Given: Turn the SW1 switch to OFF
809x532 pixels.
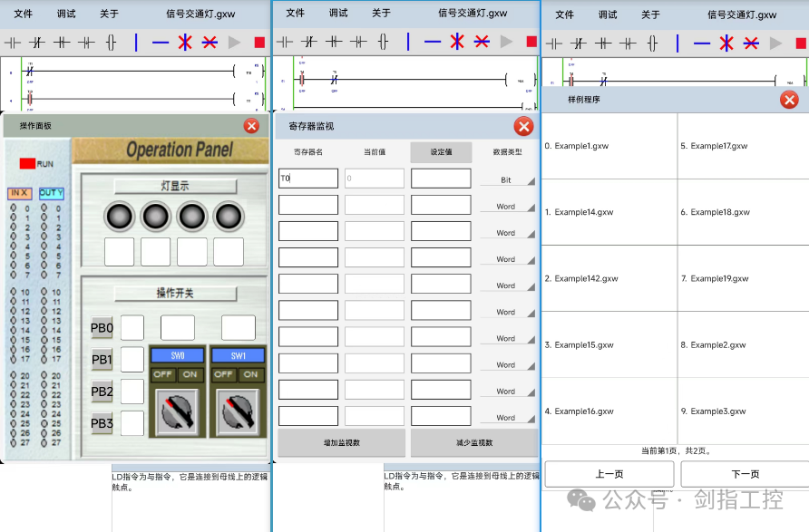Looking at the screenshot, I should [x=223, y=374].
